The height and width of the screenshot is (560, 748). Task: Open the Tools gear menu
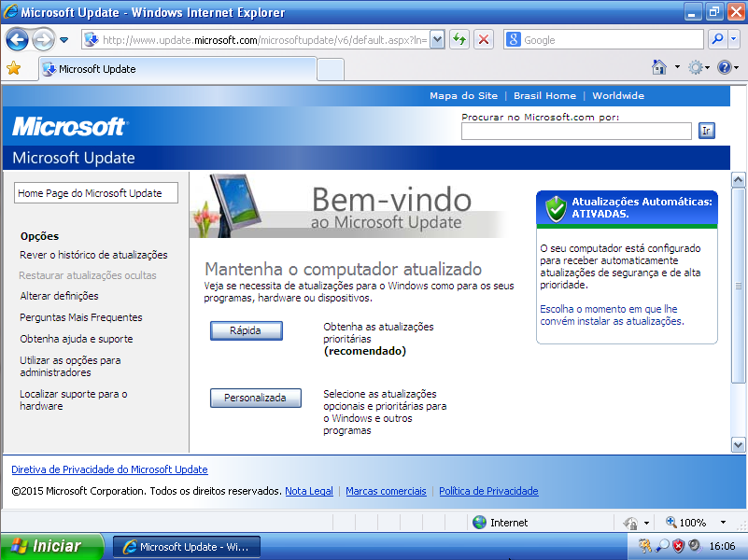(699, 67)
